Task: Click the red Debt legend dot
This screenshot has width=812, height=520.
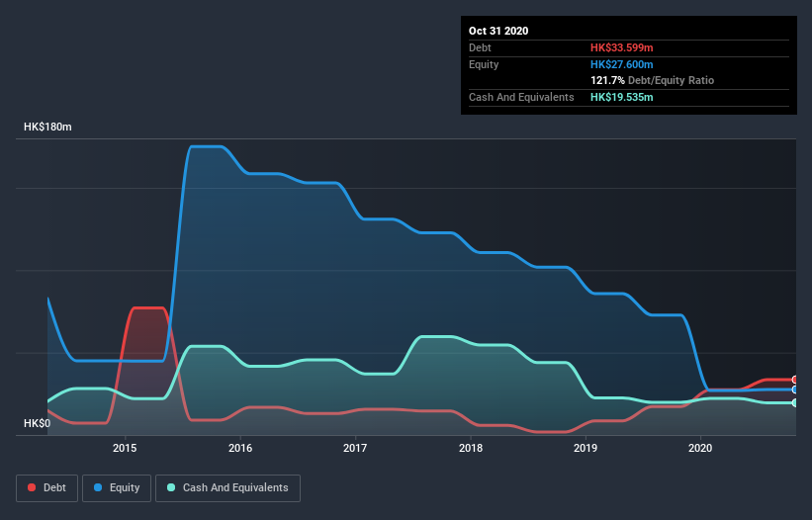Action: point(32,487)
